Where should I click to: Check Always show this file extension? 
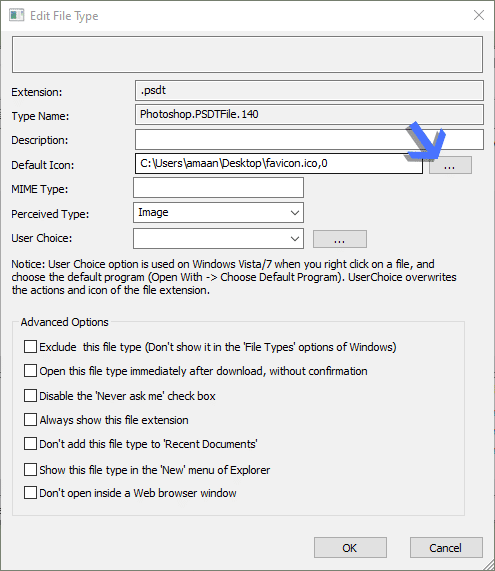30,420
